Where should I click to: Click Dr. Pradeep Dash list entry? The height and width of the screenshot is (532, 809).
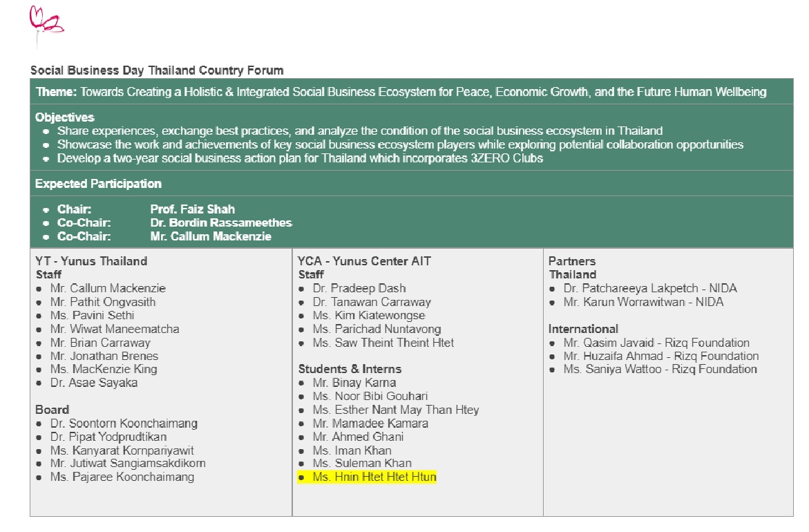[359, 288]
